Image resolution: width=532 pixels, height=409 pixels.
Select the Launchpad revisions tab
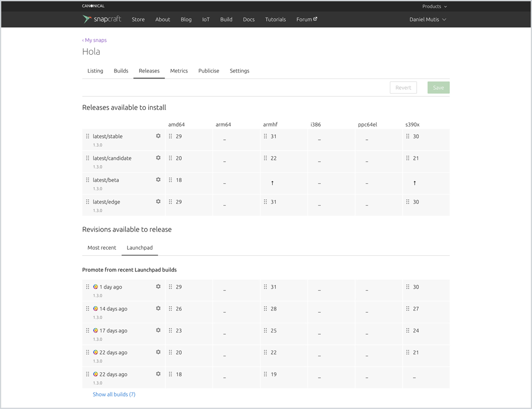pos(140,248)
